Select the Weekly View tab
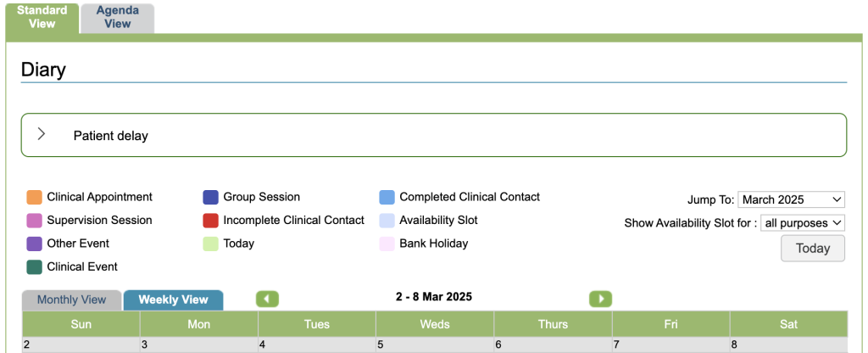Image resolution: width=868 pixels, height=353 pixels. (x=173, y=300)
